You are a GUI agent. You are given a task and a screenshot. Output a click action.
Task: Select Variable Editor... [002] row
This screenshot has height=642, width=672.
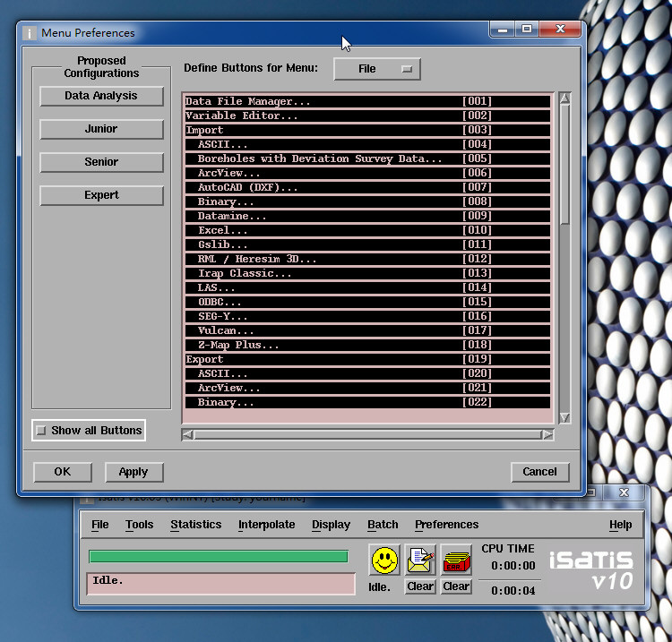[367, 116]
